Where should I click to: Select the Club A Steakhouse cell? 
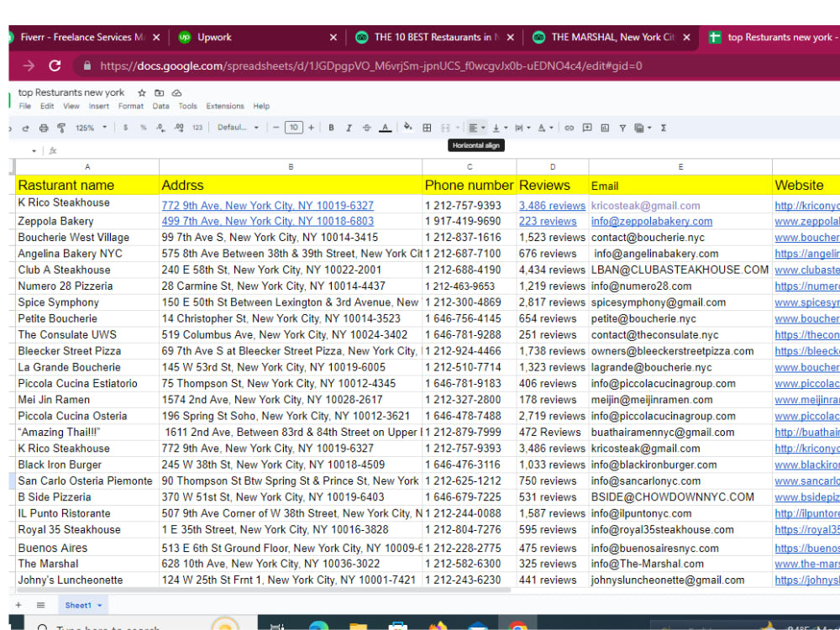click(x=87, y=270)
